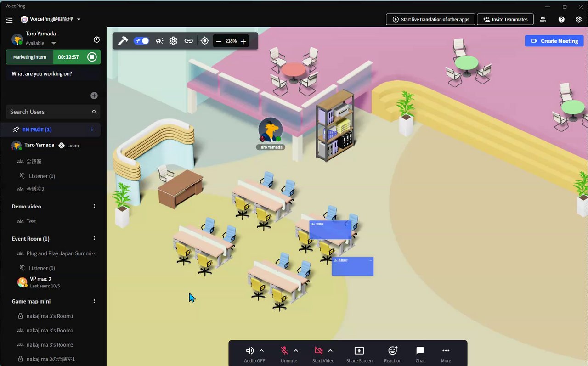Click locked nakajima 3's Room1
This screenshot has height=366, width=588.
coord(50,316)
